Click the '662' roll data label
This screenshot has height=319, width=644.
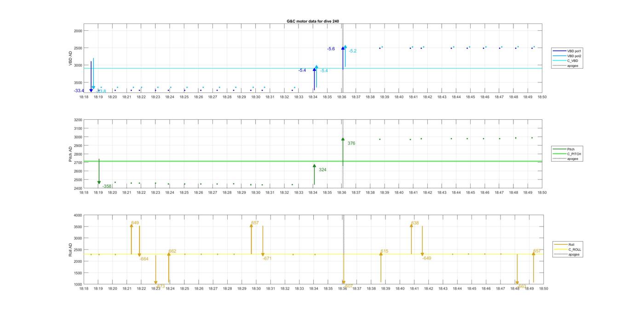tap(172, 251)
